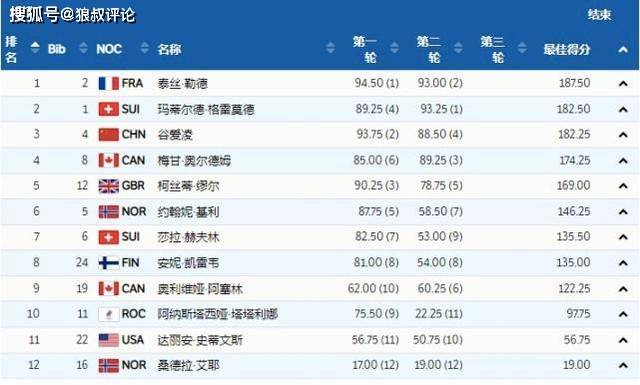Sort by 名称 column arrows
Image resolution: width=640 pixels, height=385 pixels.
click(331, 48)
